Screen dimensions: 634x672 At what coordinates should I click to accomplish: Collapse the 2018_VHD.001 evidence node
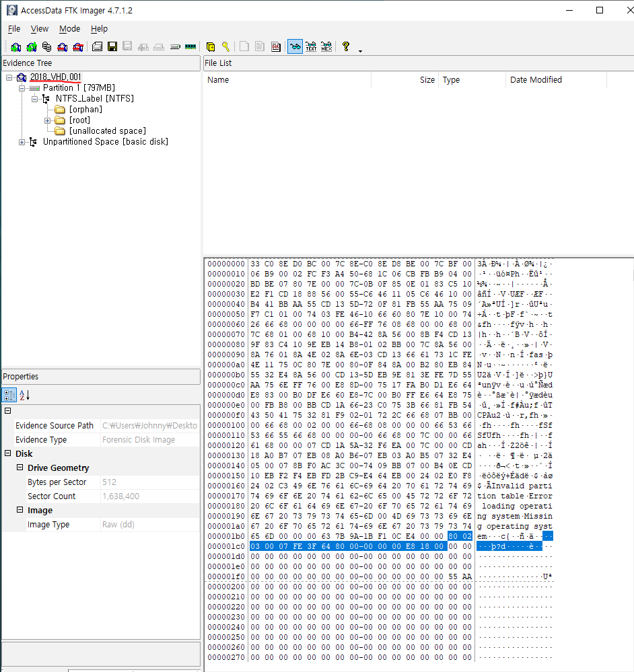click(x=9, y=77)
